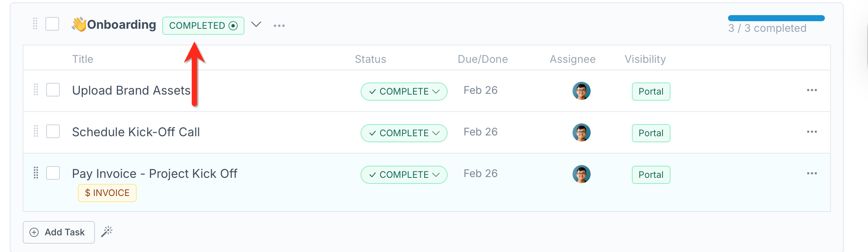This screenshot has width=868, height=252.
Task: Open the Onboarding section three-dot menu
Action: point(279,25)
